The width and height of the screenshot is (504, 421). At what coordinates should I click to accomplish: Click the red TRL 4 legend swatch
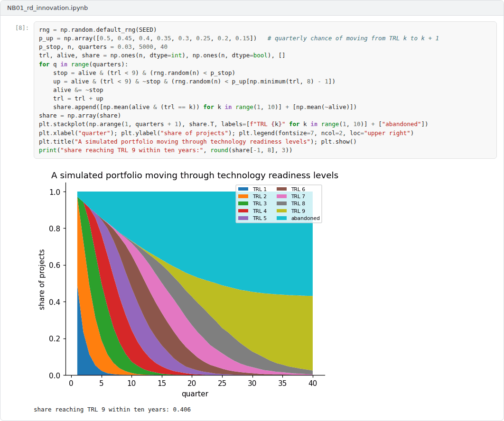pos(243,210)
